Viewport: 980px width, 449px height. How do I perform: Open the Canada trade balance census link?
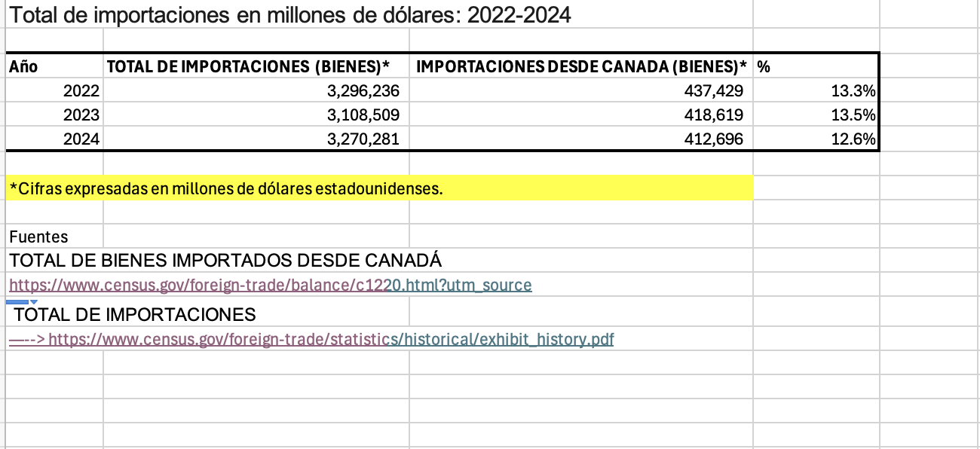click(271, 286)
